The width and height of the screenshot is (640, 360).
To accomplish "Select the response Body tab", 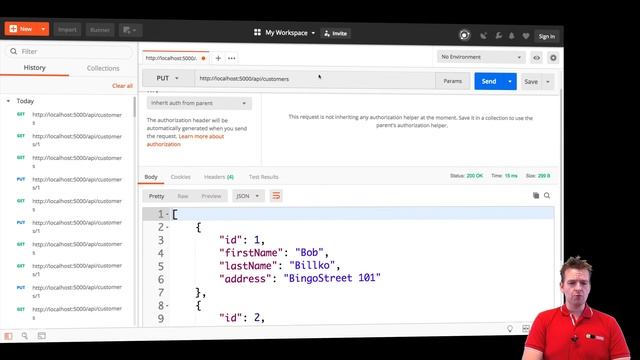I will click(151, 177).
